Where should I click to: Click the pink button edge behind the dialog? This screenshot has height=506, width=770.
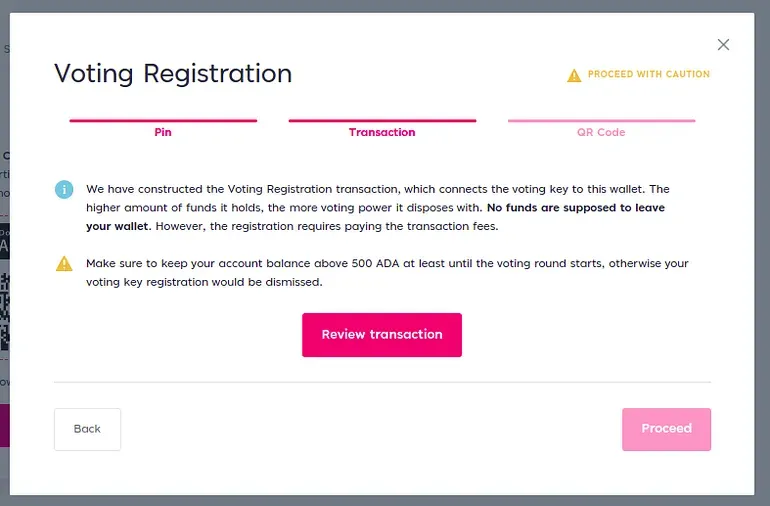(4, 425)
